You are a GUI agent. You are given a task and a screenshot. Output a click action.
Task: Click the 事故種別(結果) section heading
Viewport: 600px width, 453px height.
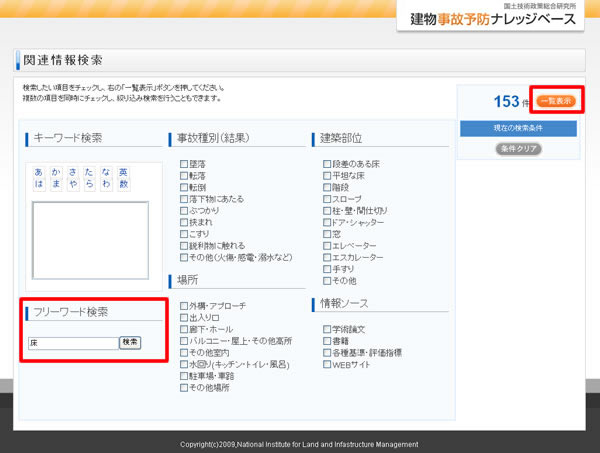tap(213, 138)
